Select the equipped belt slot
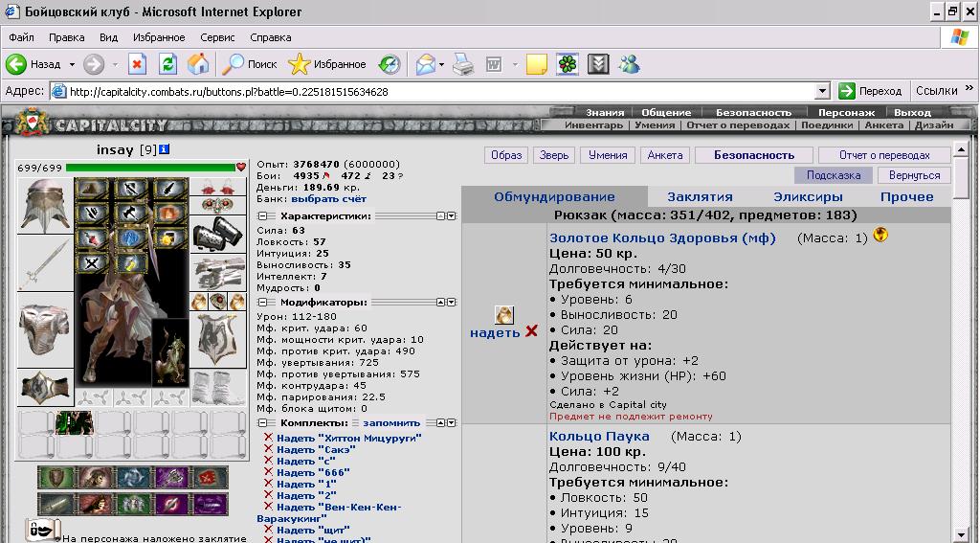 coord(45,387)
